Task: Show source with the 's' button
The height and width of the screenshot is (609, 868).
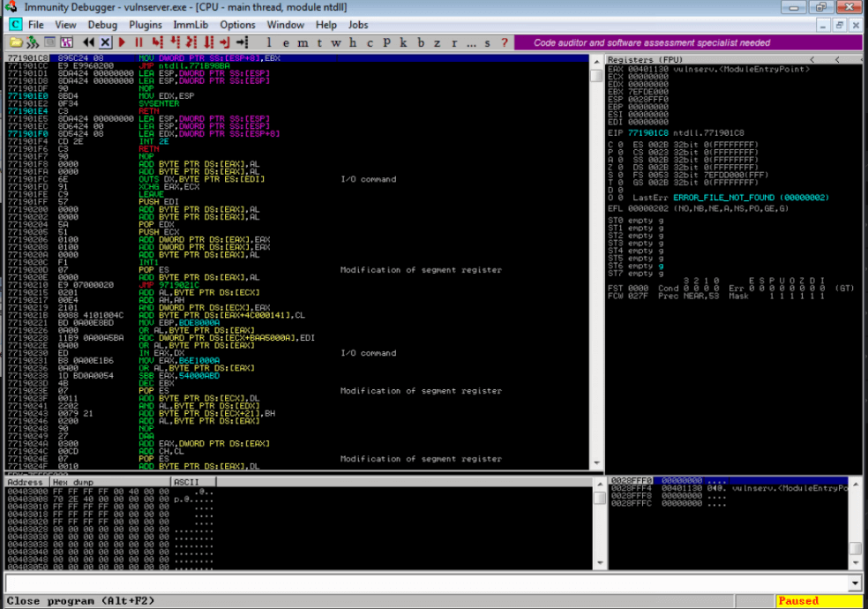Action: click(487, 42)
